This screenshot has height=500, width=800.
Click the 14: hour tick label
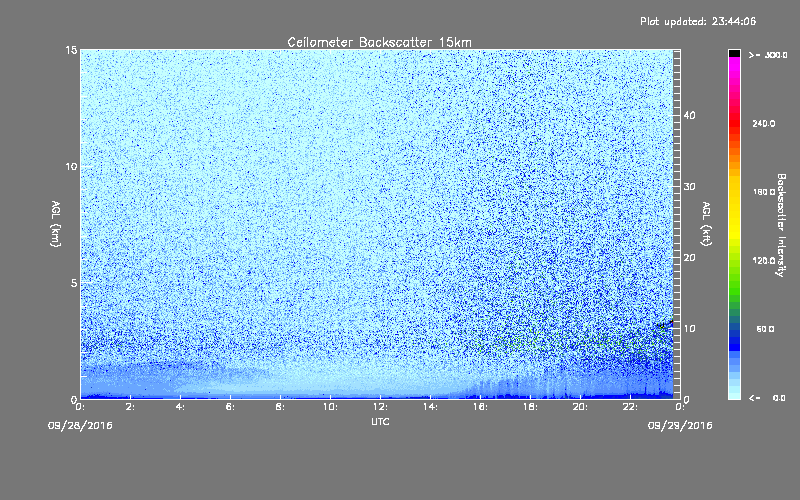tap(430, 407)
